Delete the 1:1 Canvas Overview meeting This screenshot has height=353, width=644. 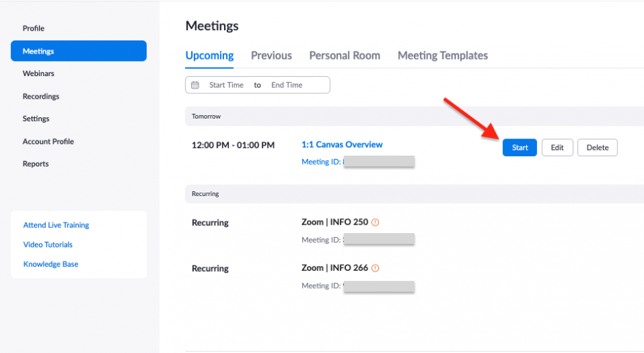click(x=597, y=147)
